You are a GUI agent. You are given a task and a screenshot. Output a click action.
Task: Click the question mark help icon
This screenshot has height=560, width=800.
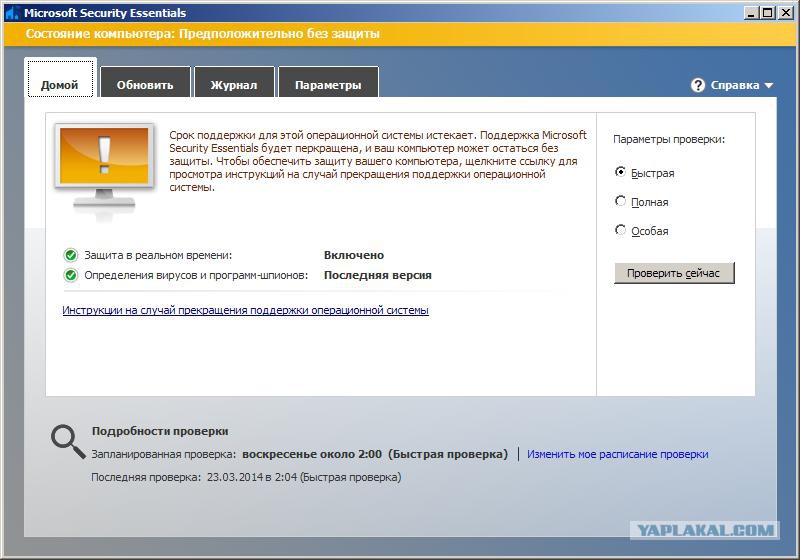coord(697,85)
